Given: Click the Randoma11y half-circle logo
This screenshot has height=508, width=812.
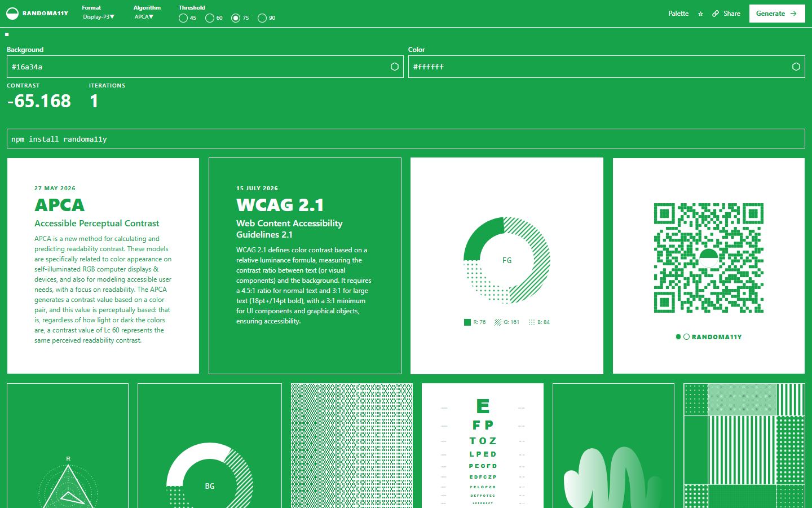Looking at the screenshot, I should (x=12, y=14).
